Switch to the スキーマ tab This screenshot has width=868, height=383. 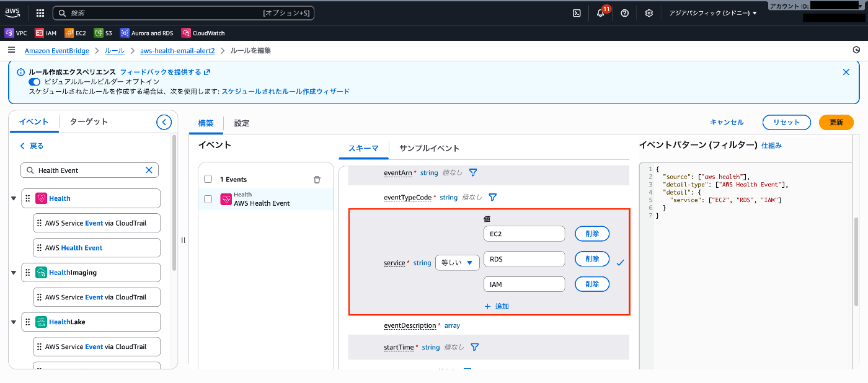(363, 148)
